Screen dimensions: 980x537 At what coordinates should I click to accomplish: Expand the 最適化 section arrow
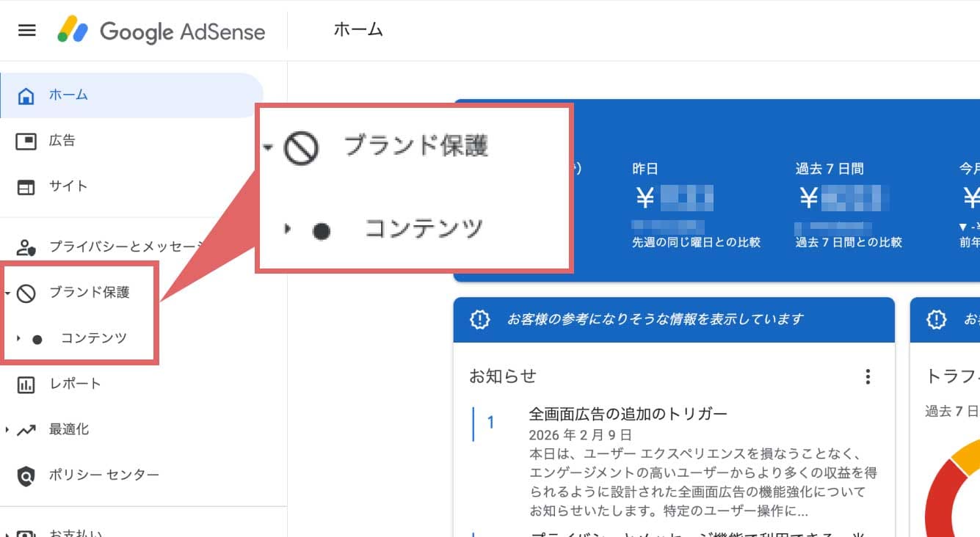click(x=7, y=430)
